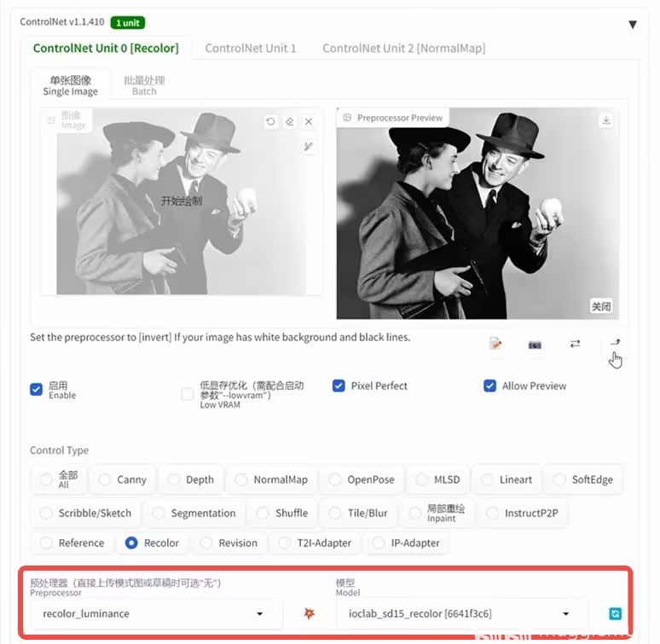Click the undo icon on the input image

(x=270, y=122)
